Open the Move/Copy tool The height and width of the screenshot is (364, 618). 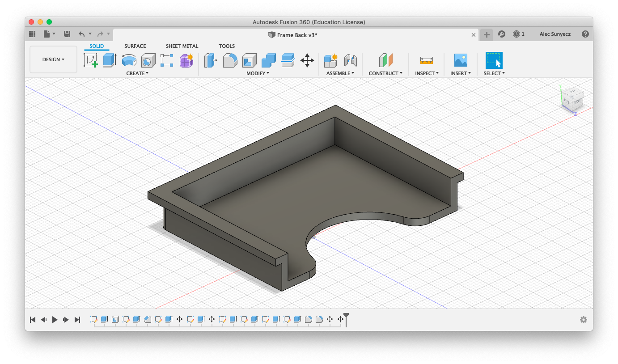pos(307,60)
